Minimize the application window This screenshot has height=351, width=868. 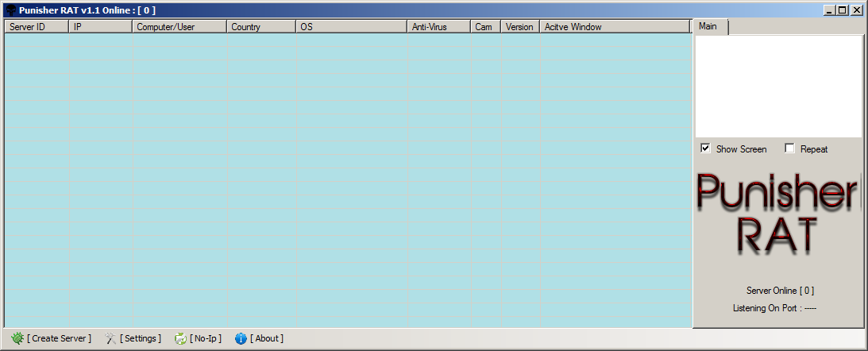(x=831, y=10)
